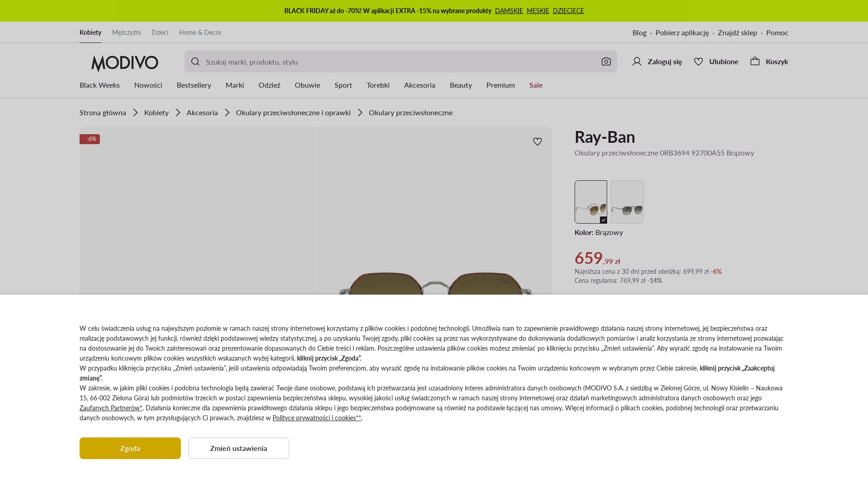868x488 pixels.
Task: Open the Black Weeks menu
Action: tap(99, 85)
